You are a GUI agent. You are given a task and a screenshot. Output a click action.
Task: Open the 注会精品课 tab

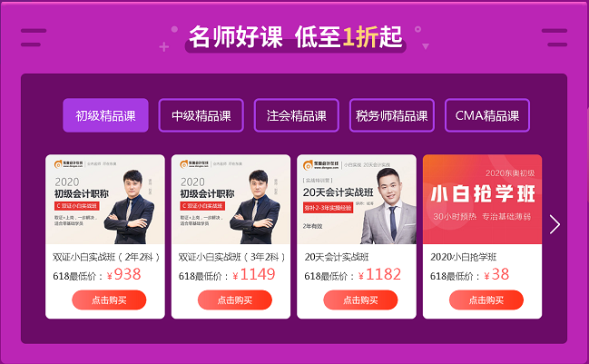297,115
